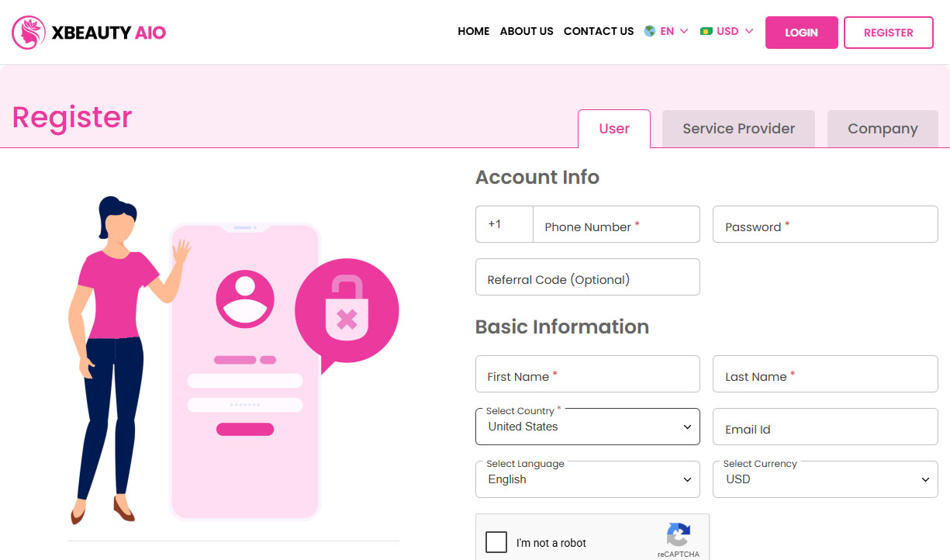The image size is (950, 560).
Task: Switch to the Service Provider tab
Action: click(738, 128)
